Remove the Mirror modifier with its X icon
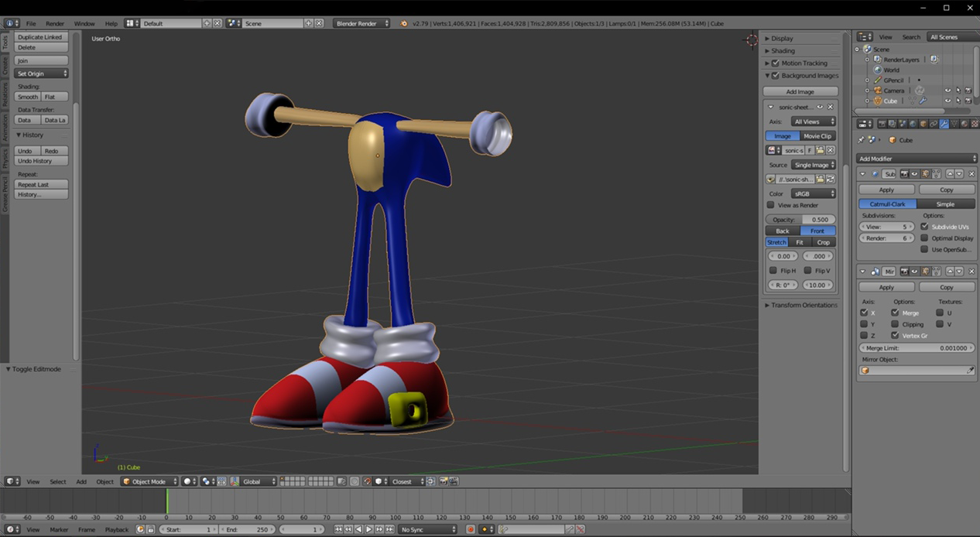Screen dimensions: 980x537 pyautogui.click(x=972, y=272)
